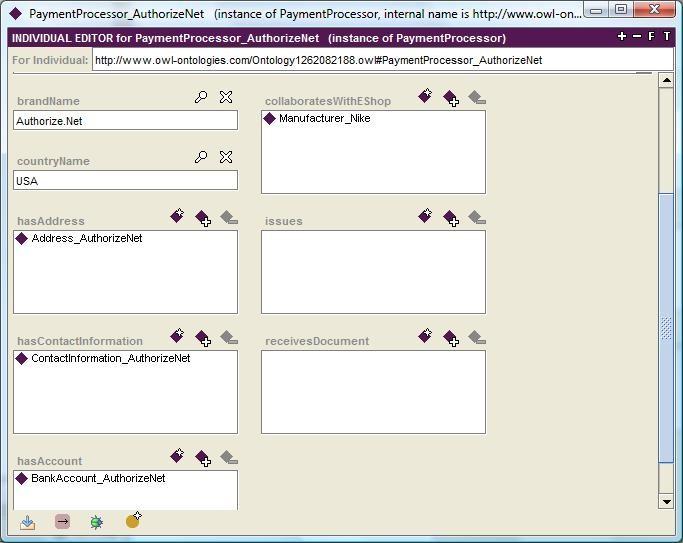
Task: Create new resource for hasAddress
Action: click(177, 216)
